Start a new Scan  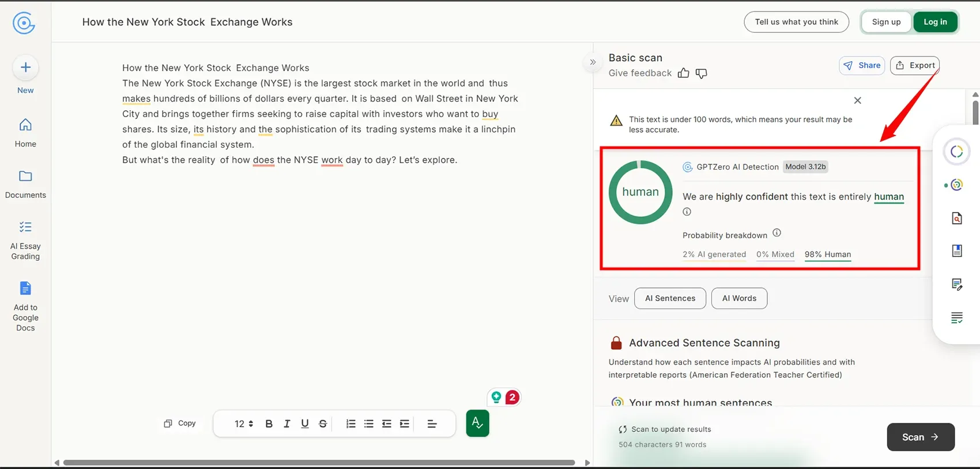coord(921,437)
